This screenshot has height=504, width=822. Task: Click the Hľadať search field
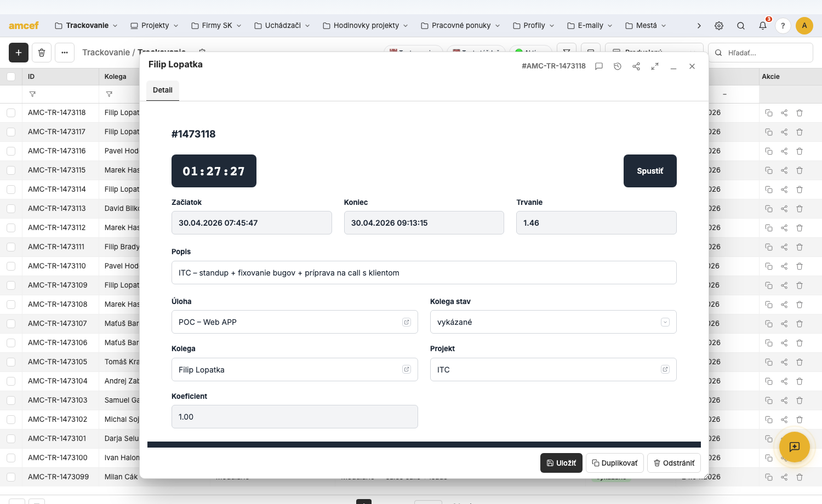pyautogui.click(x=761, y=53)
